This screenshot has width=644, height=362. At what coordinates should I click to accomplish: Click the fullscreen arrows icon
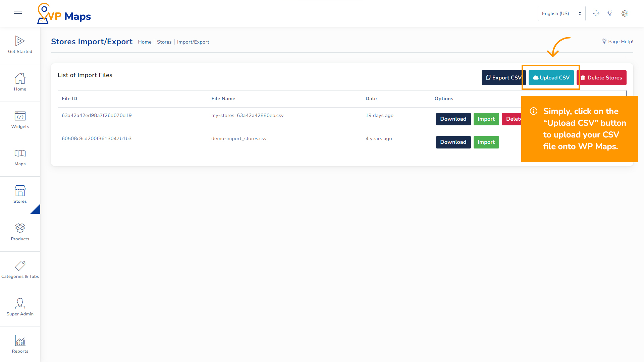coord(596,13)
